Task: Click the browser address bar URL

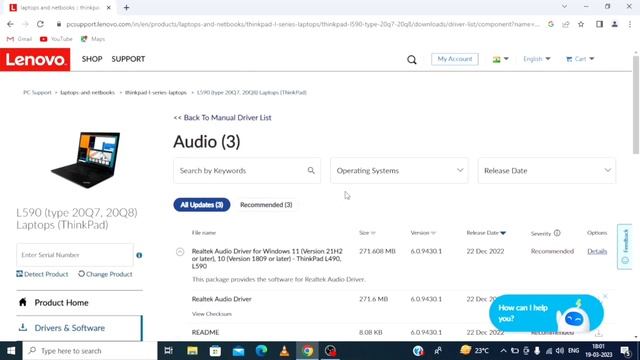Action: click(302, 24)
